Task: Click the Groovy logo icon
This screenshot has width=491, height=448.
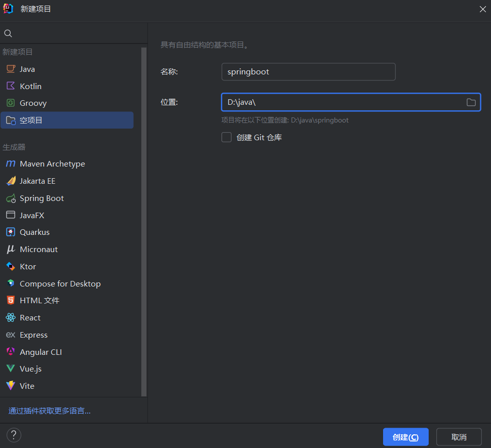Action: coord(11,103)
